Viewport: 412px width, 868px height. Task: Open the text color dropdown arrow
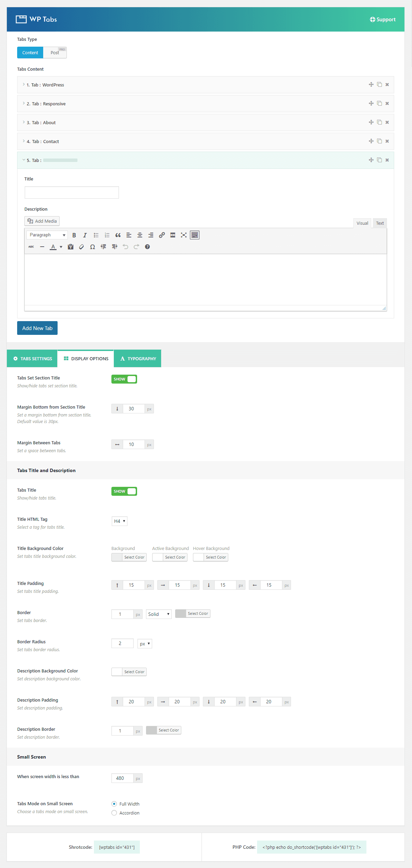[x=61, y=247]
